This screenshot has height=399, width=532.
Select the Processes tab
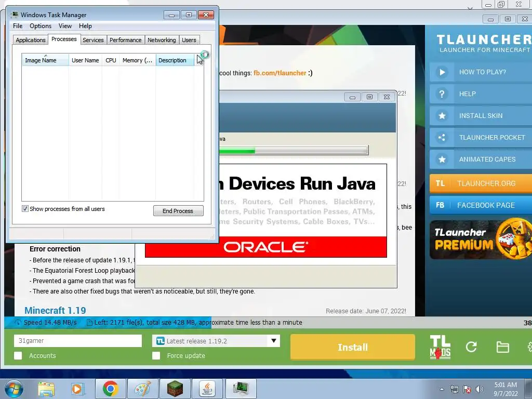pos(64,39)
